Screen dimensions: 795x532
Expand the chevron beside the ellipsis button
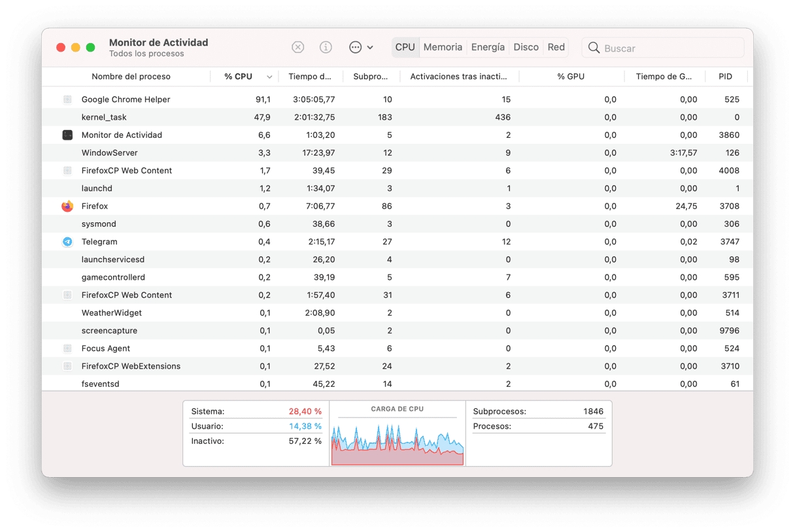370,48
